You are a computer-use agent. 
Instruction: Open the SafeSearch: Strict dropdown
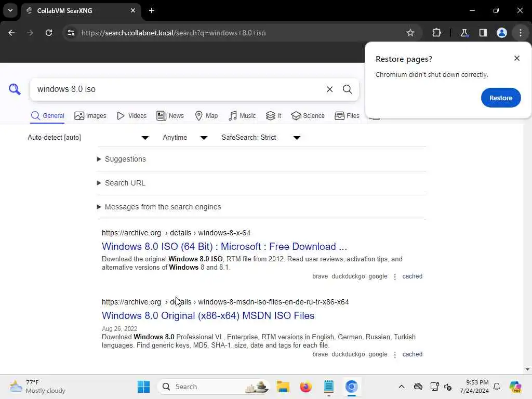tap(261, 137)
